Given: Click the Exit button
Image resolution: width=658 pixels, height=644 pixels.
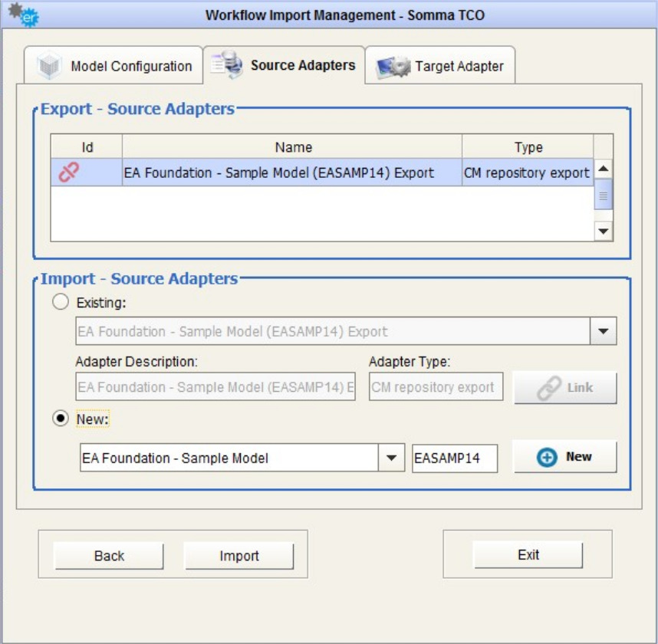Looking at the screenshot, I should pos(528,555).
